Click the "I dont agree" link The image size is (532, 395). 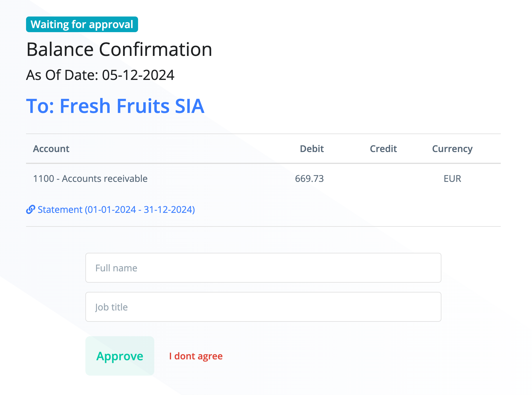pyautogui.click(x=196, y=356)
